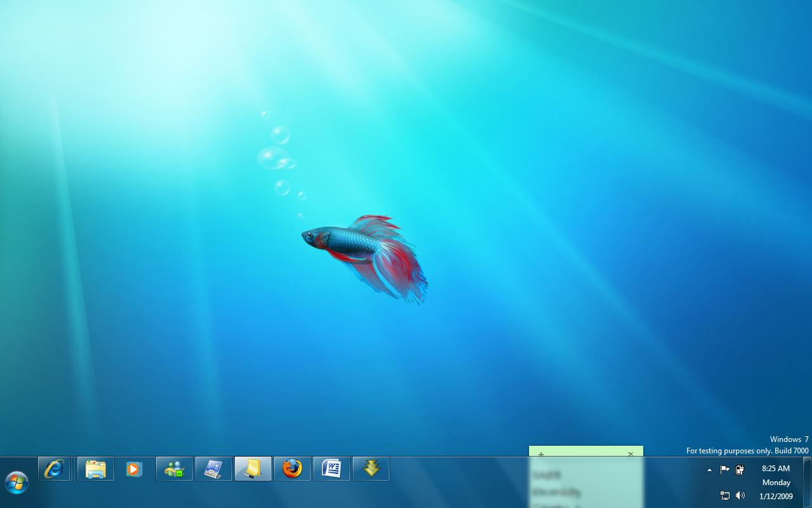Open Microsoft Word taskbar button
Screen dimensions: 812x508
[x=332, y=469]
